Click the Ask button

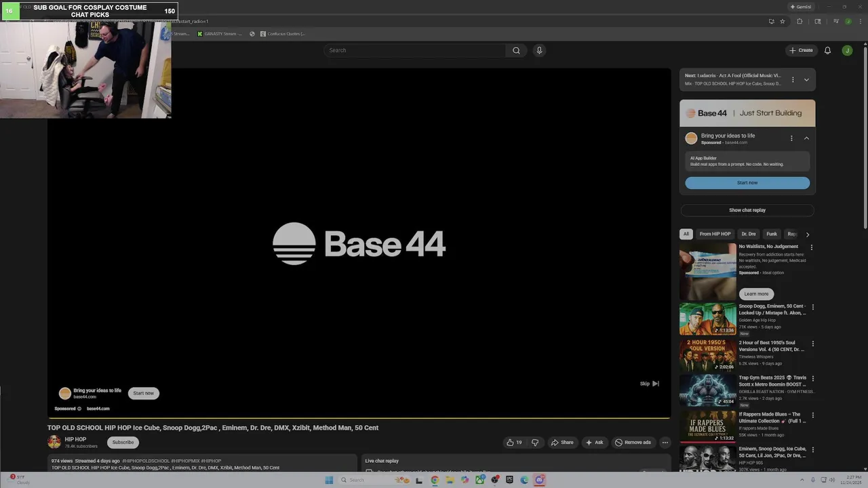point(594,443)
